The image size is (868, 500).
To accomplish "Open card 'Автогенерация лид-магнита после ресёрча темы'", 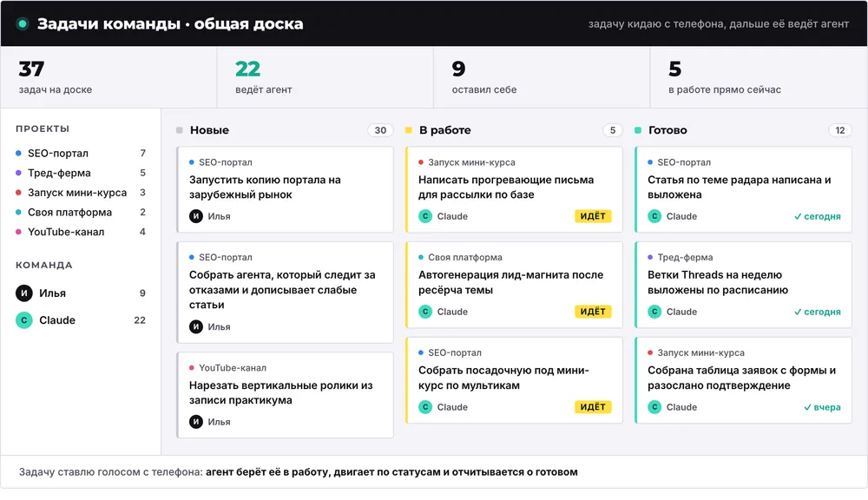I will (x=514, y=285).
